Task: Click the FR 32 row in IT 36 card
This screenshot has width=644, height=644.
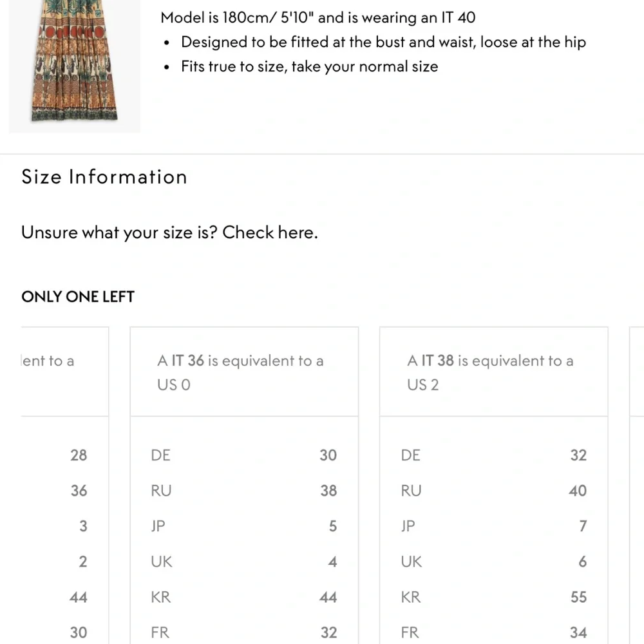Action: pyautogui.click(x=244, y=632)
